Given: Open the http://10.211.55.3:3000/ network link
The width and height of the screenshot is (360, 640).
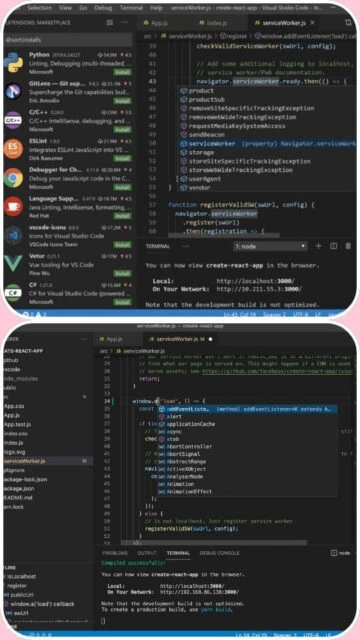Looking at the screenshot, I should 259,289.
